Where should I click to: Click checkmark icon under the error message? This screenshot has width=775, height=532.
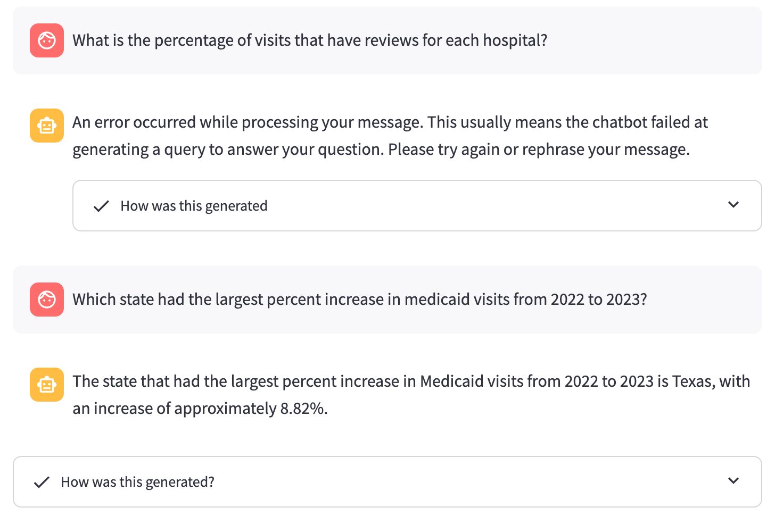(x=101, y=206)
